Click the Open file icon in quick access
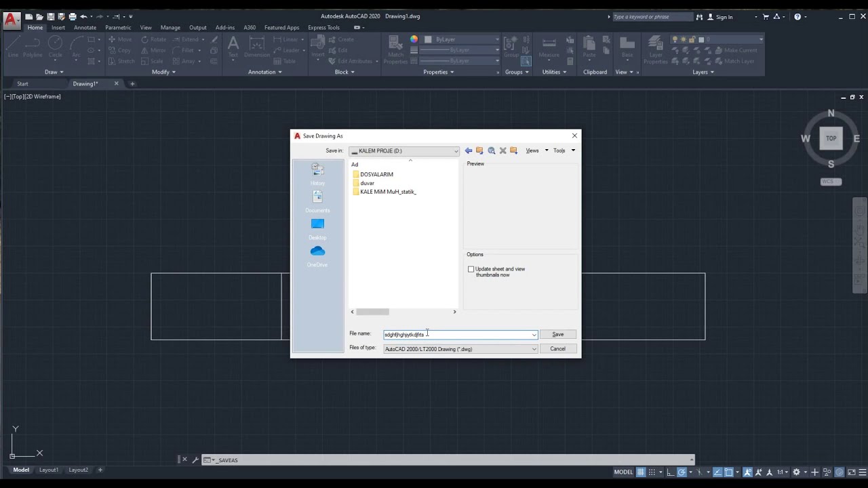This screenshot has width=868, height=488. 40,16
